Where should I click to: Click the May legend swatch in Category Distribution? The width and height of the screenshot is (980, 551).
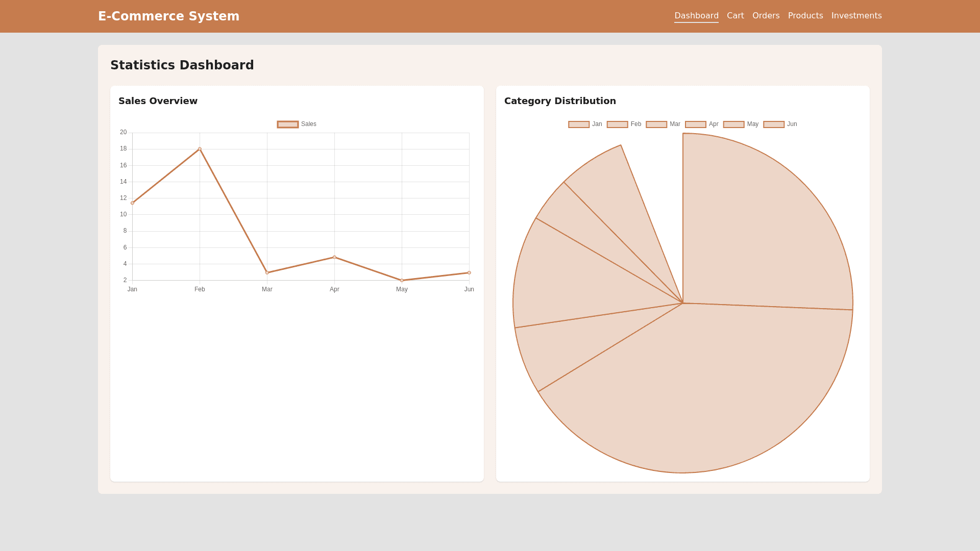click(x=733, y=124)
